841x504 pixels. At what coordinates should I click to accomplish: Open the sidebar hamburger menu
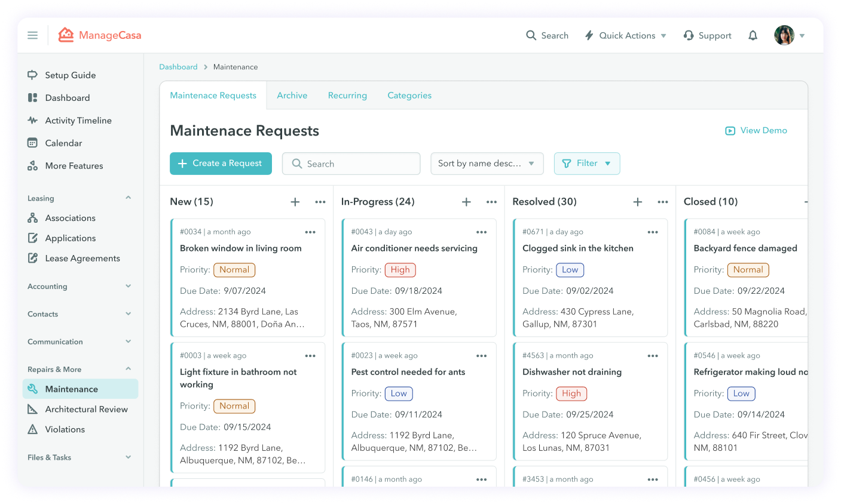tap(32, 35)
